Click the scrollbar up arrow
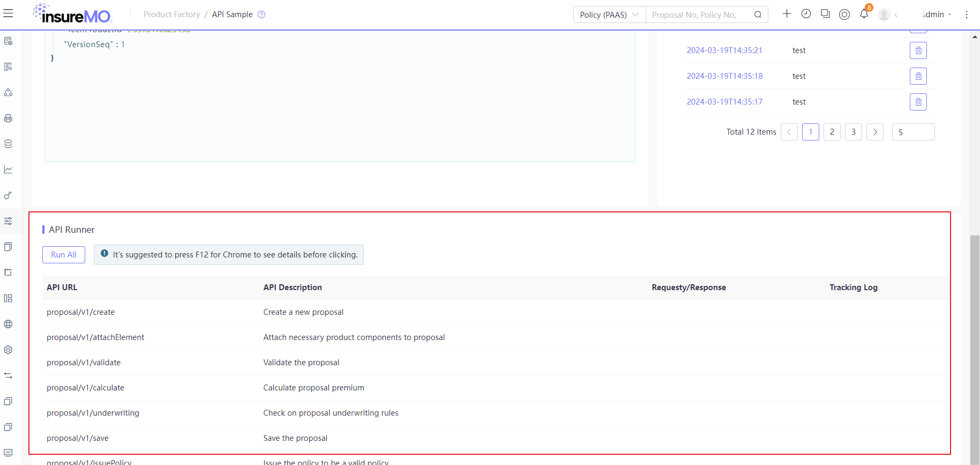Screen dimensions: 980x465 point(975,37)
